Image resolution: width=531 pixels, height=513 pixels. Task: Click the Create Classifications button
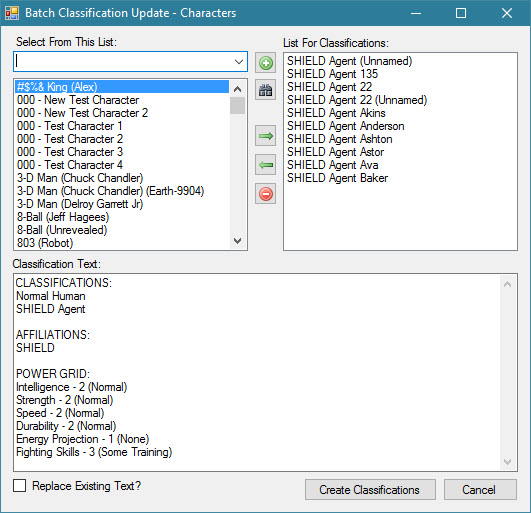pyautogui.click(x=370, y=490)
